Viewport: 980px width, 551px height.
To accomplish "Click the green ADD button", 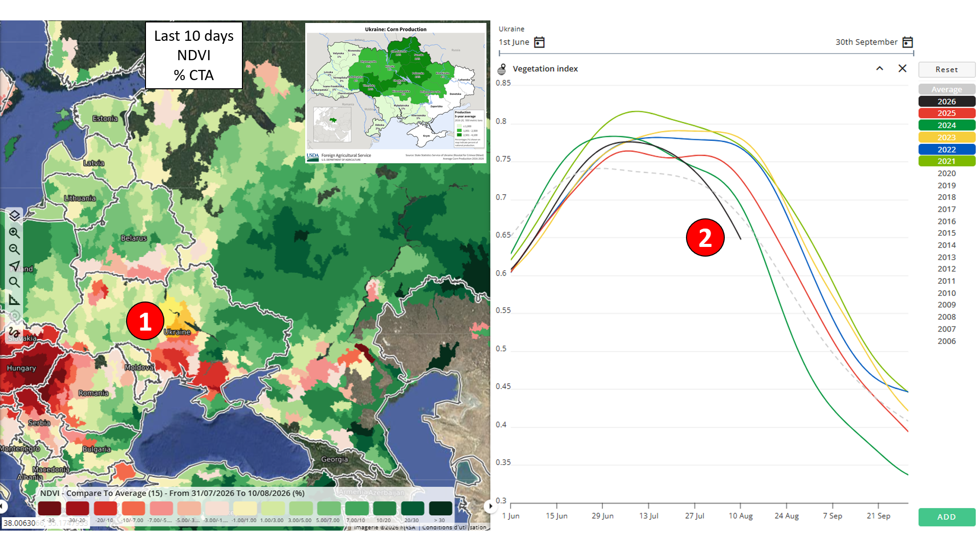I will click(947, 517).
